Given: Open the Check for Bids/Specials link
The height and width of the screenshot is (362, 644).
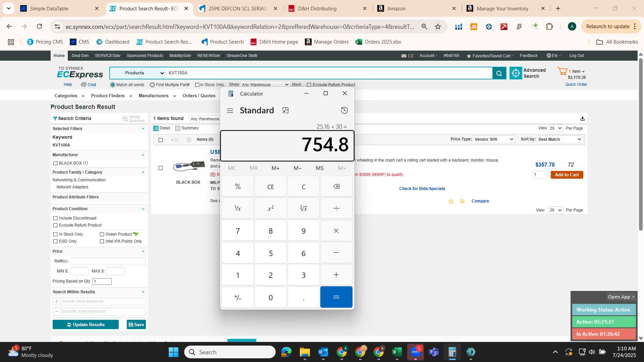Looking at the screenshot, I should click(x=422, y=189).
